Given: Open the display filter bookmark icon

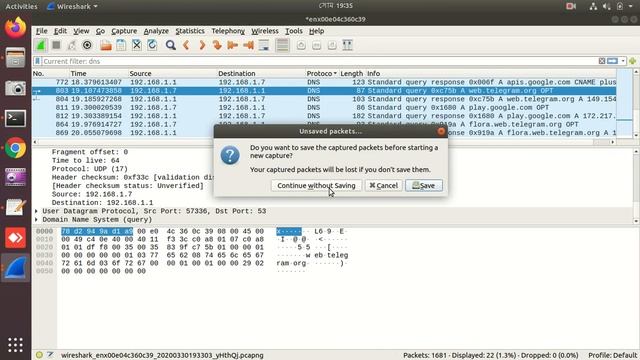Looking at the screenshot, I should [x=38, y=61].
